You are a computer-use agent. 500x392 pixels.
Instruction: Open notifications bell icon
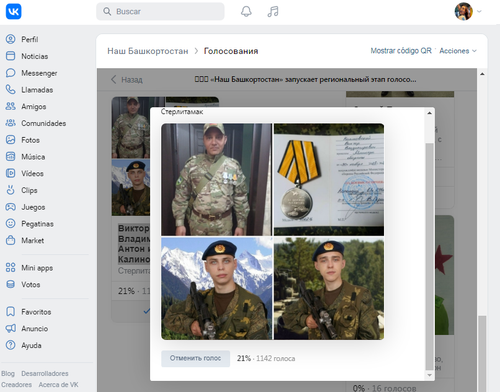click(x=246, y=11)
